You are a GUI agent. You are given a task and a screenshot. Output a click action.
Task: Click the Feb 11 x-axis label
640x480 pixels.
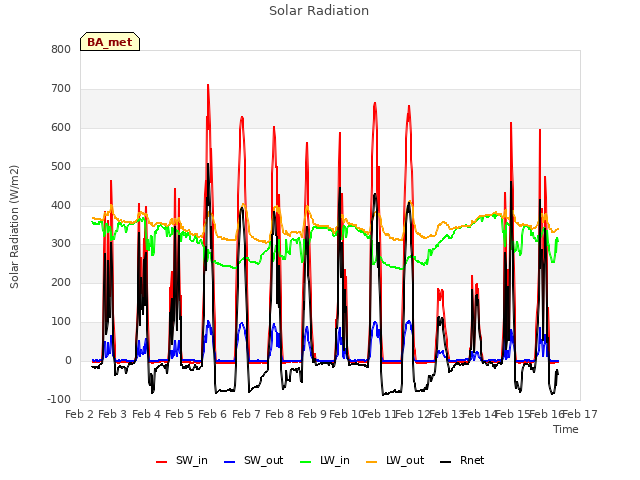tap(379, 414)
